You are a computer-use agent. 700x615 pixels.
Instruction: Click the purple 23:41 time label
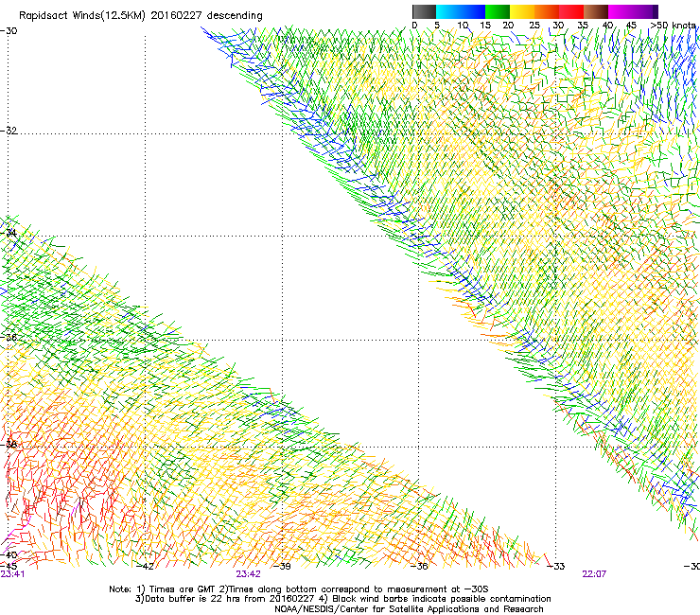pyautogui.click(x=12, y=574)
